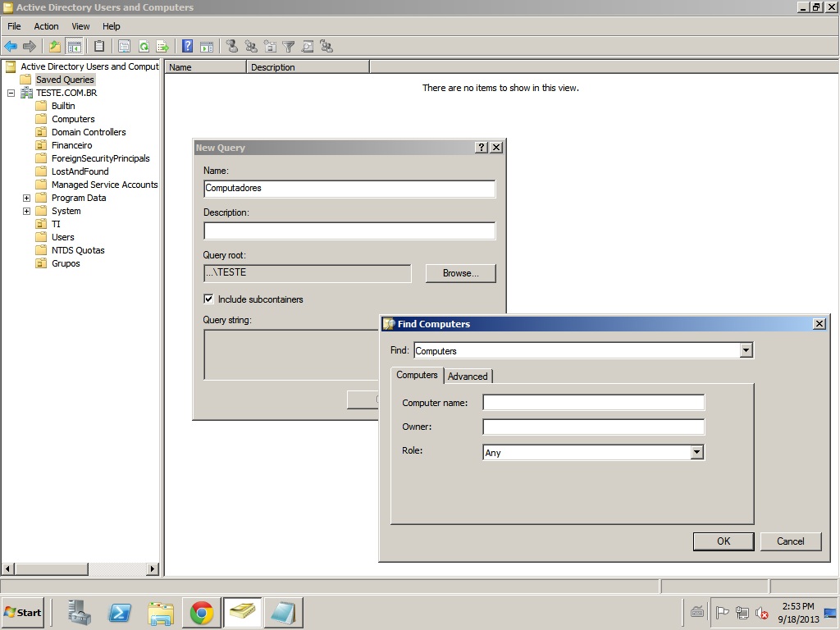This screenshot has width=840, height=630.
Task: Open the Role dropdown set to Any
Action: pyautogui.click(x=696, y=452)
